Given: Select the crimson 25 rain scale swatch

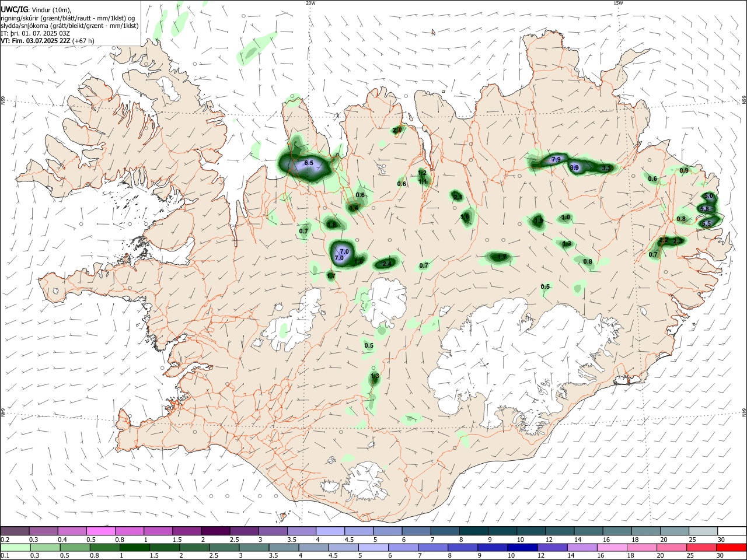Looking at the screenshot, I should [x=703, y=547].
